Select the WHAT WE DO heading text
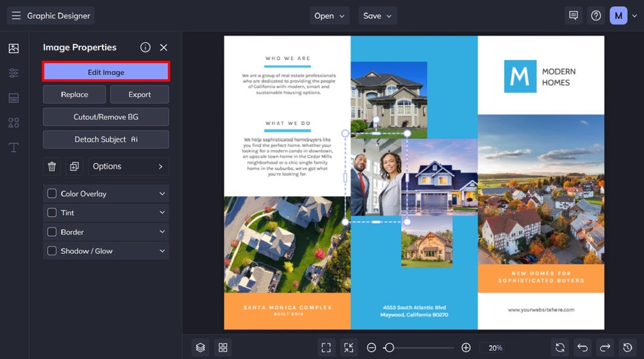This screenshot has height=359, width=644. point(287,124)
